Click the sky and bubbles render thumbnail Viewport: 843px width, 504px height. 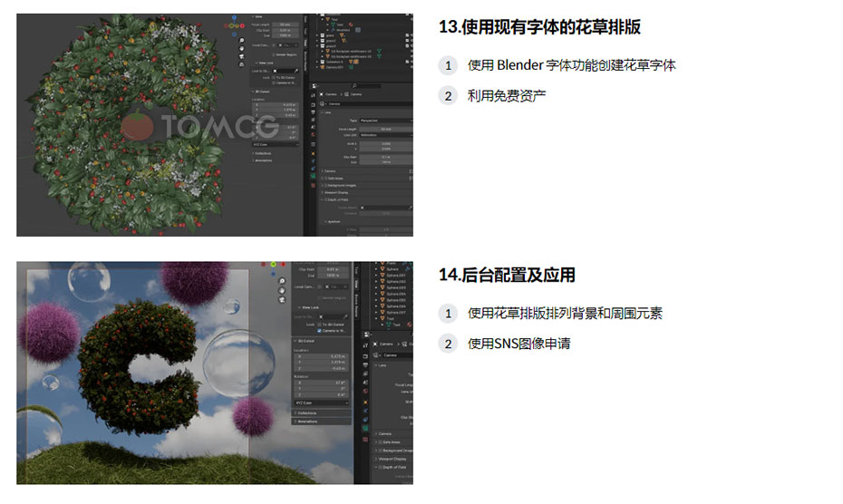tap(215, 373)
